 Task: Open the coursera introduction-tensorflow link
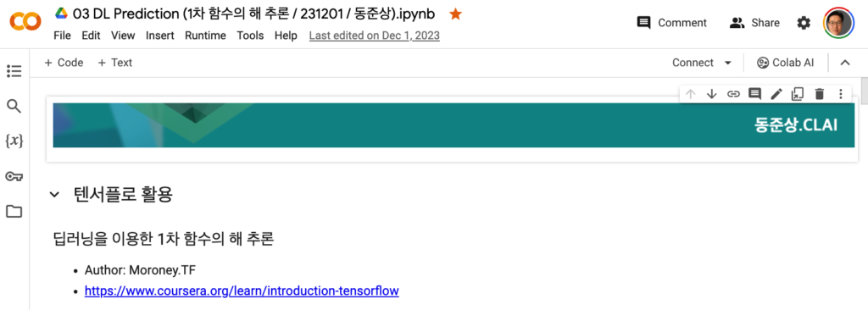[242, 291]
